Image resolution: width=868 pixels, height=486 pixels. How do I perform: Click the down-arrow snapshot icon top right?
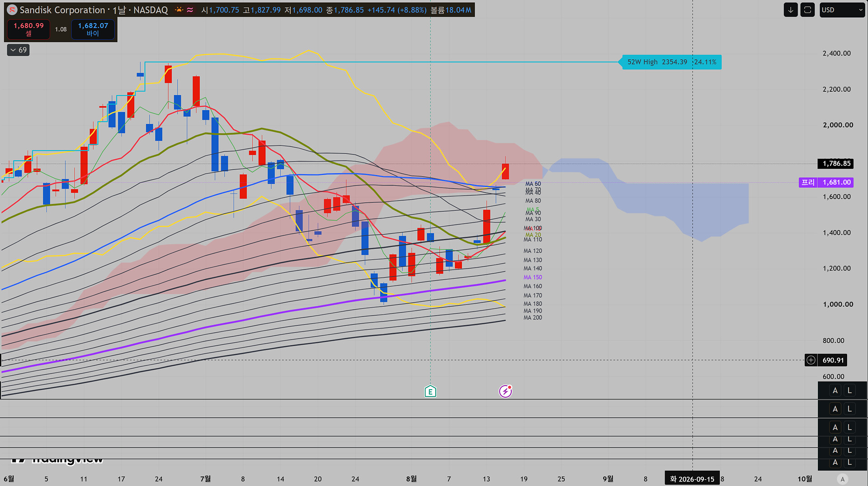pyautogui.click(x=791, y=10)
